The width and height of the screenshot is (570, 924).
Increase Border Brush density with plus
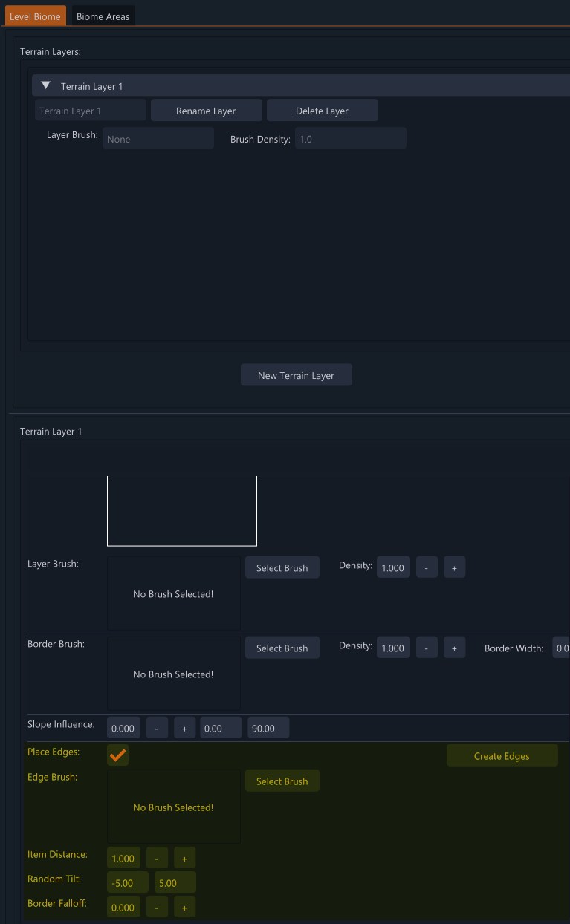(454, 648)
